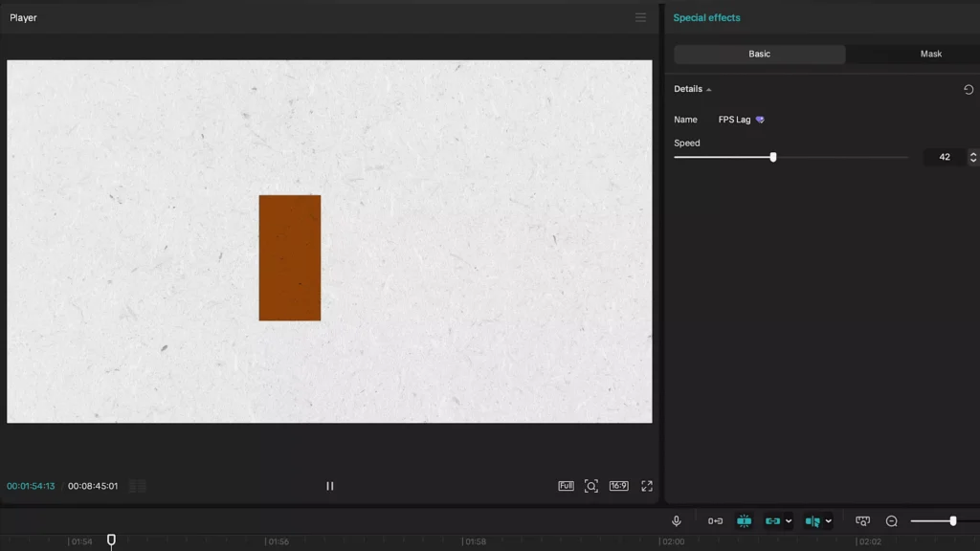Reset the Special effects settings

click(x=968, y=88)
